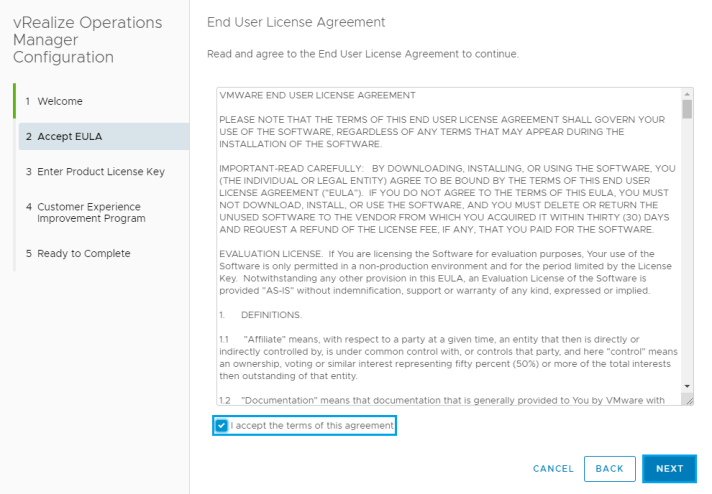The image size is (712, 494).
Task: Click the 'I accept the terms' label text
Action: 312,426
